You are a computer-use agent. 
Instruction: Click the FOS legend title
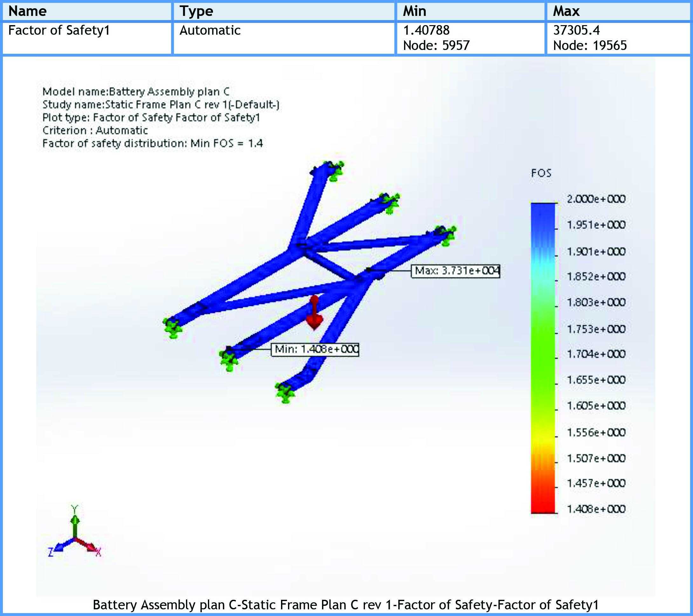click(x=541, y=173)
